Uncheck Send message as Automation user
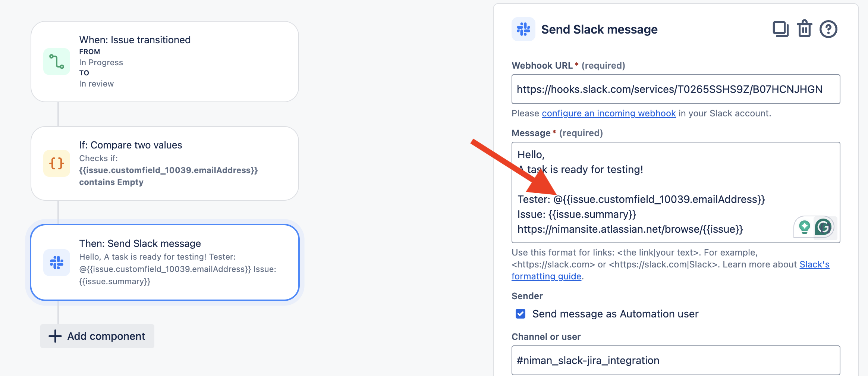 [521, 314]
